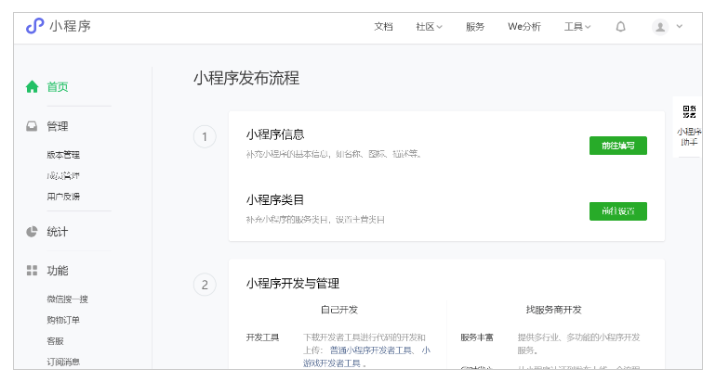The image size is (713, 383).
Task: Click the 功能 grid icon
Action: pos(32,271)
